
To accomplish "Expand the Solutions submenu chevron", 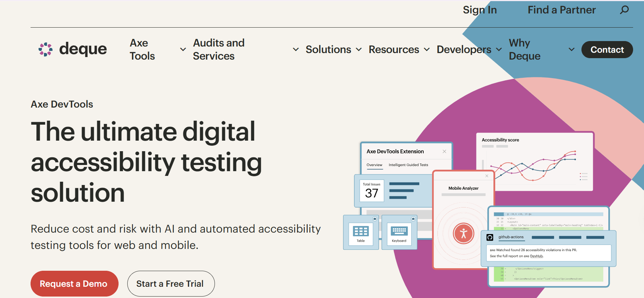I will (359, 49).
